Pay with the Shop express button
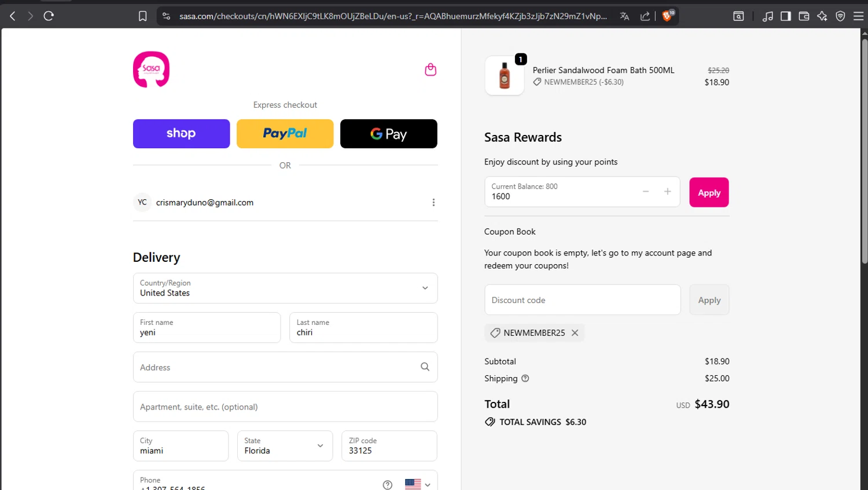 [x=181, y=134]
